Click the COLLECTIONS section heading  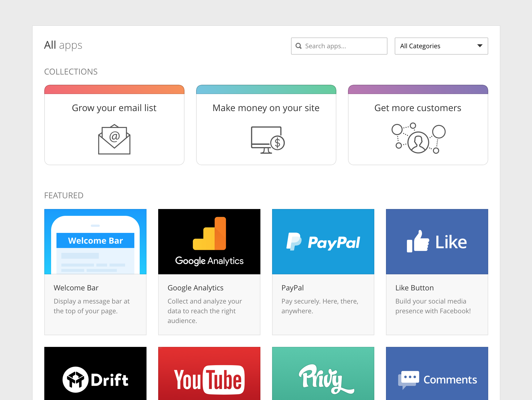[71, 72]
